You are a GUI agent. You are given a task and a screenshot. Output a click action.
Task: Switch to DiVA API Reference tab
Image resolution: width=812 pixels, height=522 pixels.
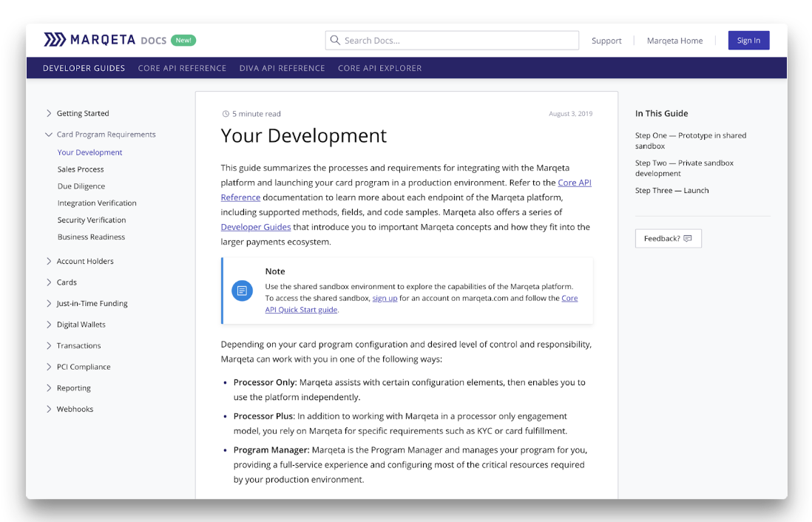(282, 68)
